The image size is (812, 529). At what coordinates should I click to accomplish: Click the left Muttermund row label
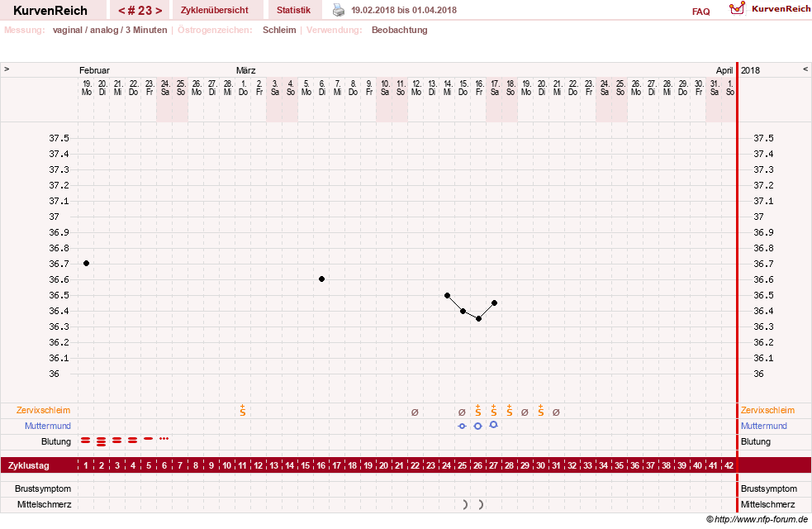pyautogui.click(x=48, y=426)
